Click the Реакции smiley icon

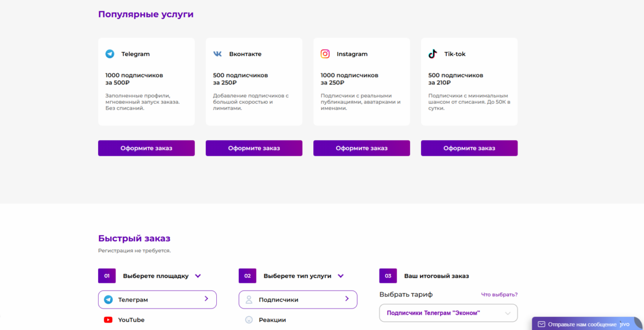[249, 320]
